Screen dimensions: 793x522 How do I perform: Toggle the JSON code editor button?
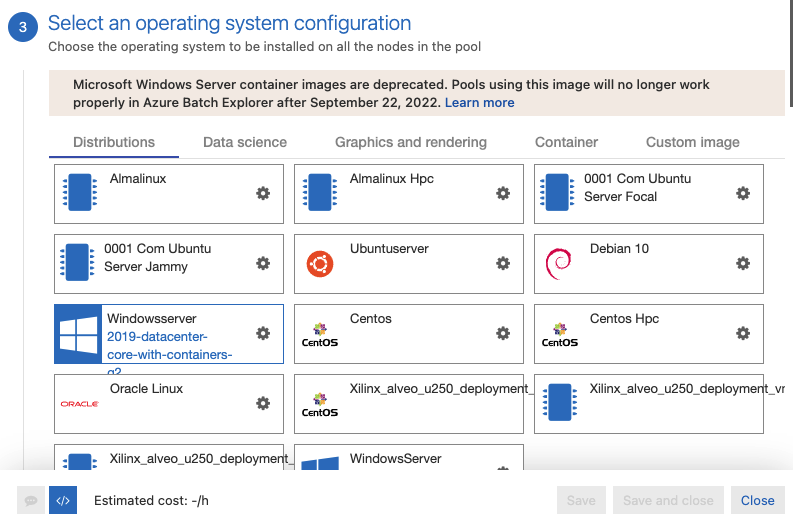pos(63,500)
